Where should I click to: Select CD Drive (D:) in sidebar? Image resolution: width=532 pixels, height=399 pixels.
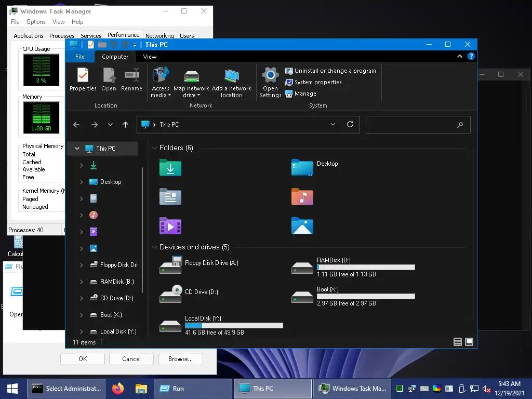click(112, 298)
